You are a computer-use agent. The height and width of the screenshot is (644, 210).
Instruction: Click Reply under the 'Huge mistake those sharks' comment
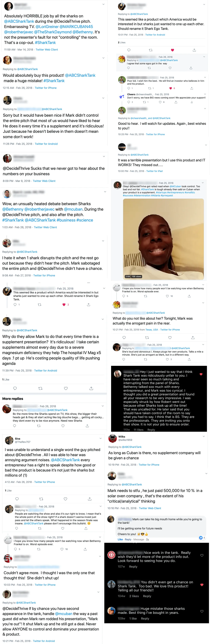(145, 618)
